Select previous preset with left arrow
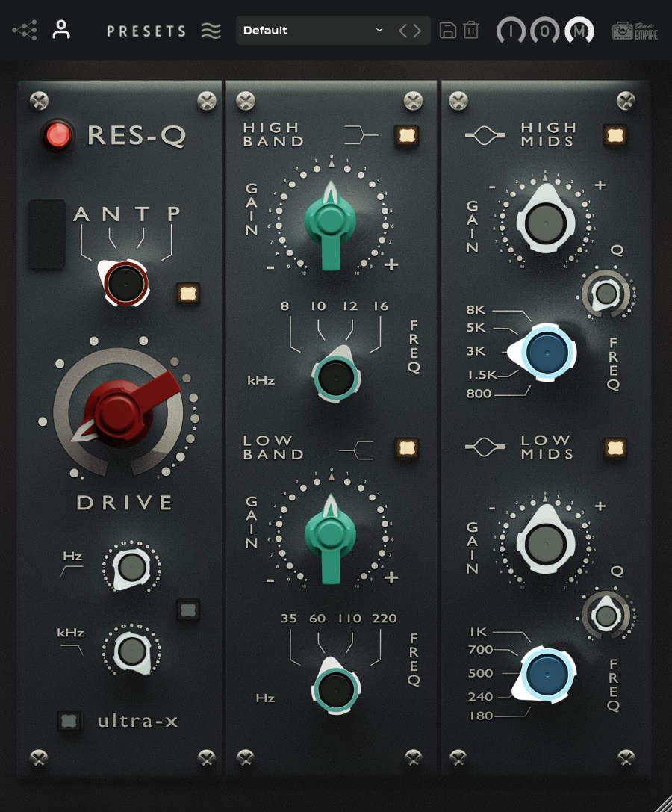Image resolution: width=672 pixels, height=812 pixels. (402, 31)
